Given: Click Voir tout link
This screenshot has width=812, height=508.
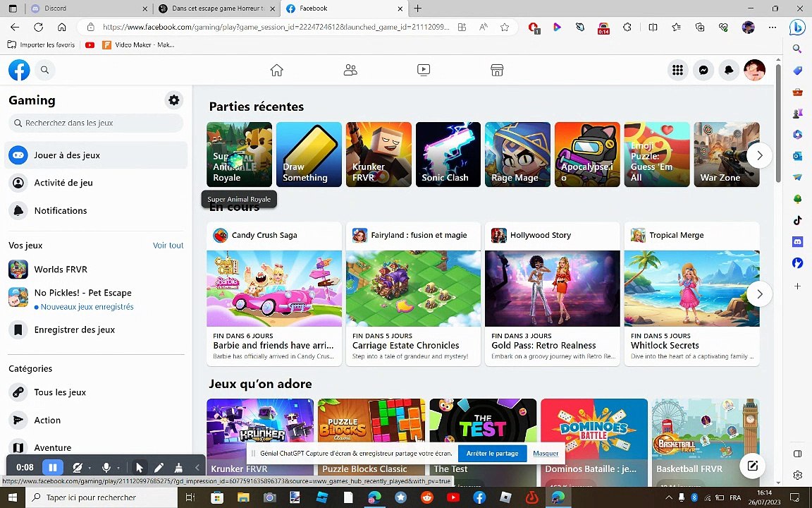Looking at the screenshot, I should (168, 246).
